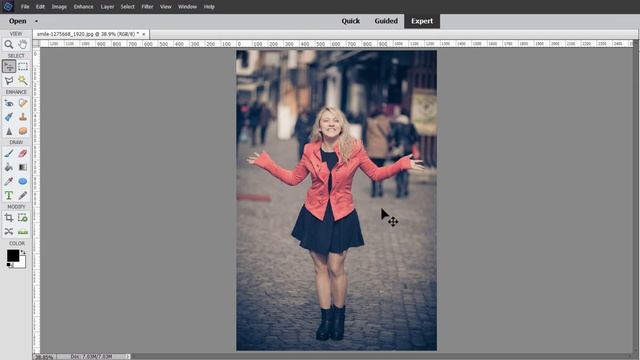Open the Image menu

pyautogui.click(x=59, y=7)
